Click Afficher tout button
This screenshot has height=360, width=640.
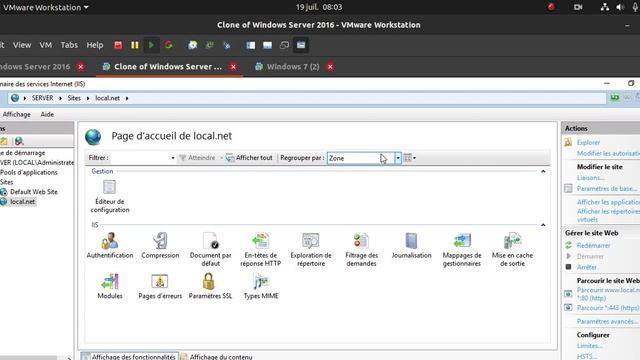coord(249,158)
